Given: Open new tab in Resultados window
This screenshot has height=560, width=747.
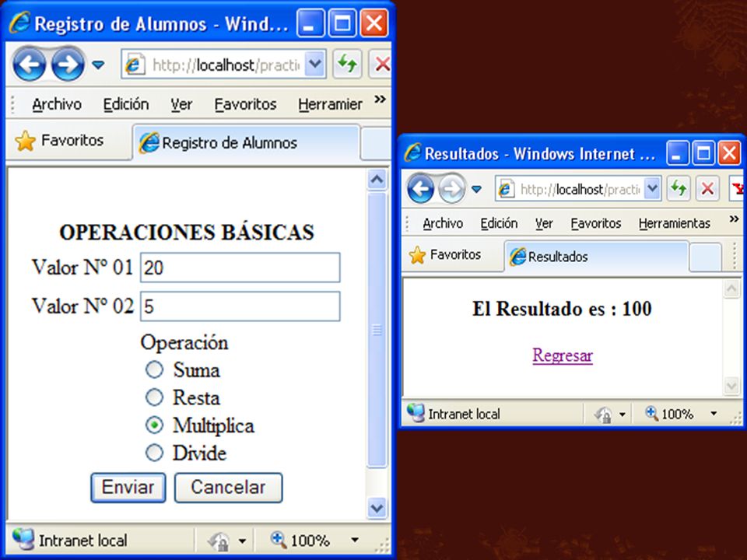Looking at the screenshot, I should [705, 257].
